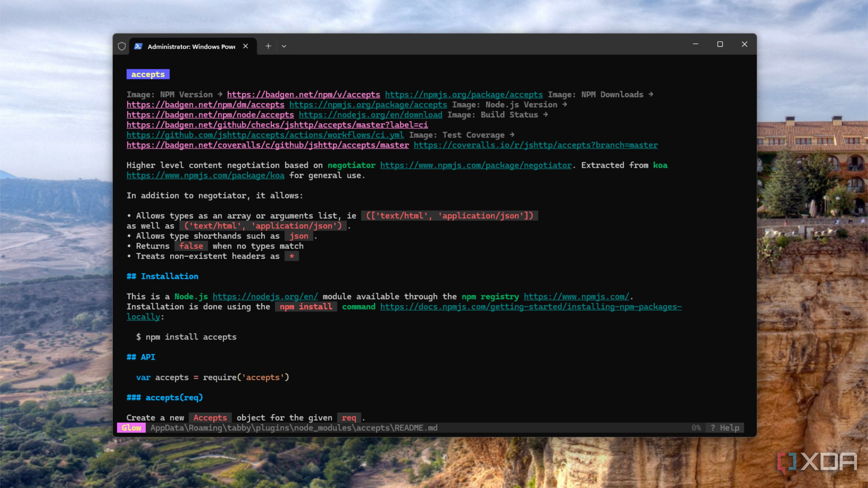Click the PowerShell icon on the tab
The width and height of the screenshot is (868, 488).
(138, 46)
